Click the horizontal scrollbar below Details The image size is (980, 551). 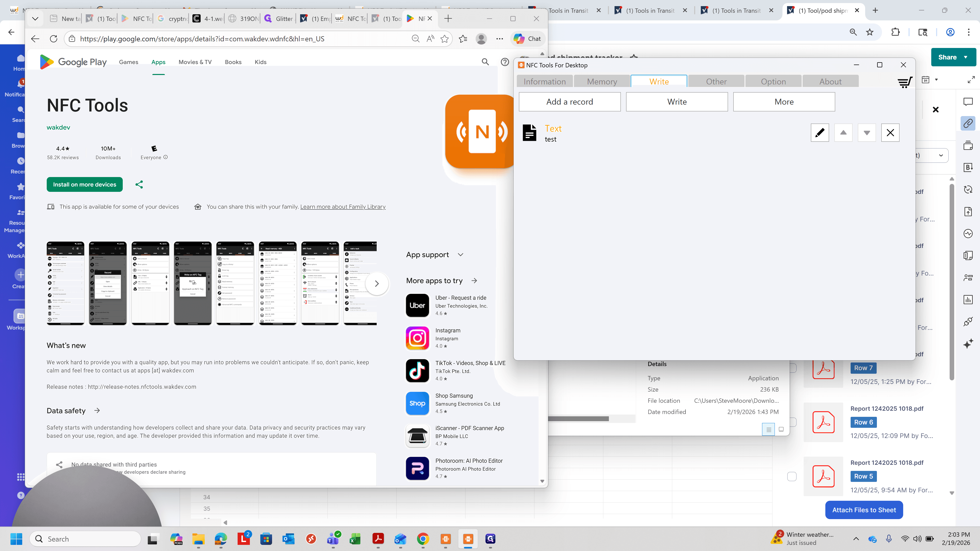click(x=578, y=419)
